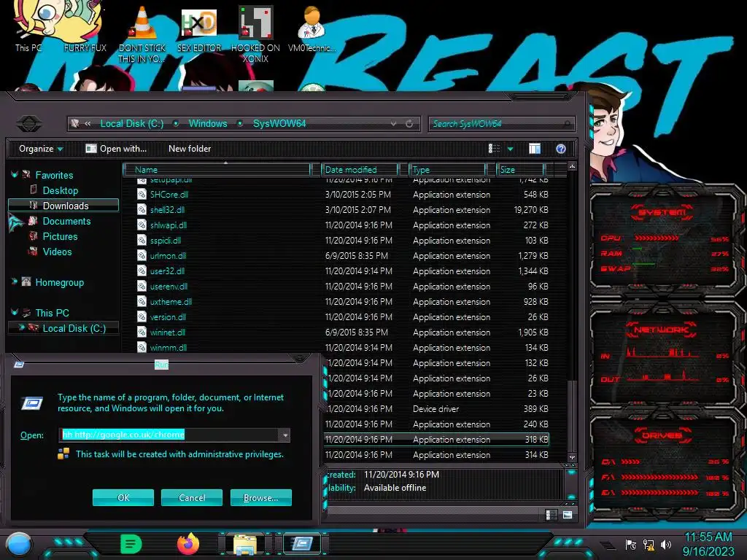
Task: Launch the SEX EDITOR HxD icon
Action: (199, 29)
